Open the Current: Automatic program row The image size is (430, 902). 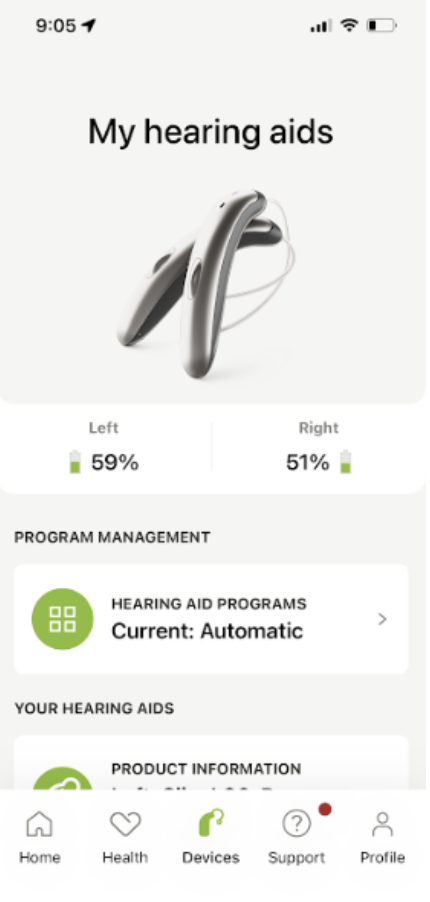click(211, 619)
